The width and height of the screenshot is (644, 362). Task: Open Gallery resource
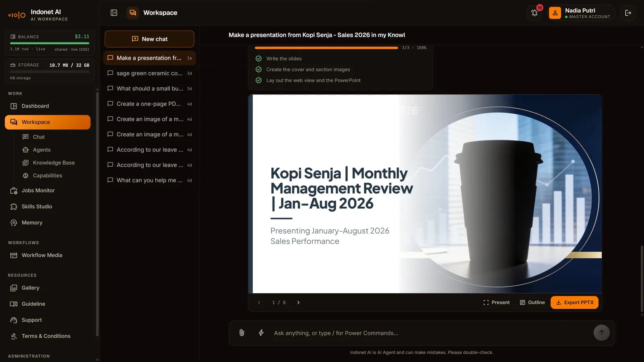[47, 288]
